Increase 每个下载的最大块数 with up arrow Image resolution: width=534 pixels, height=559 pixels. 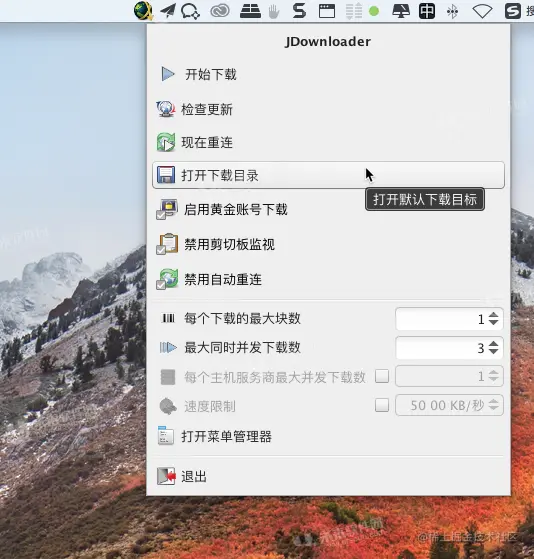coord(493,315)
